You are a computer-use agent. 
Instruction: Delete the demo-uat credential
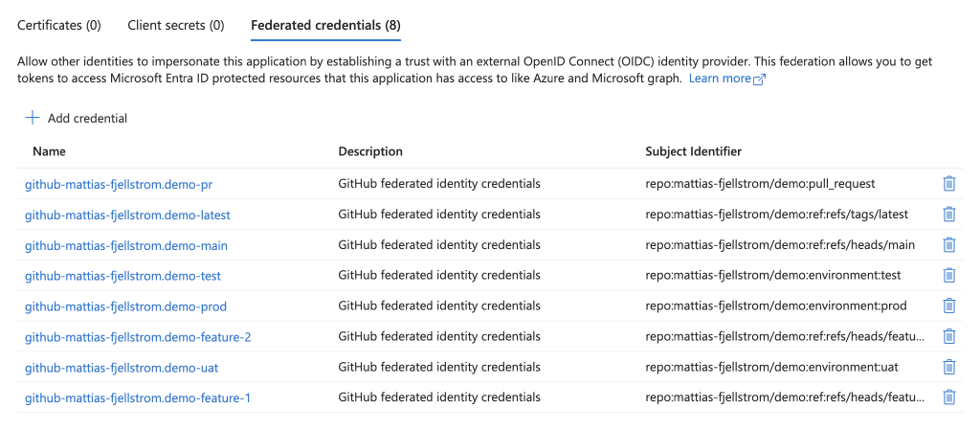pos(948,367)
